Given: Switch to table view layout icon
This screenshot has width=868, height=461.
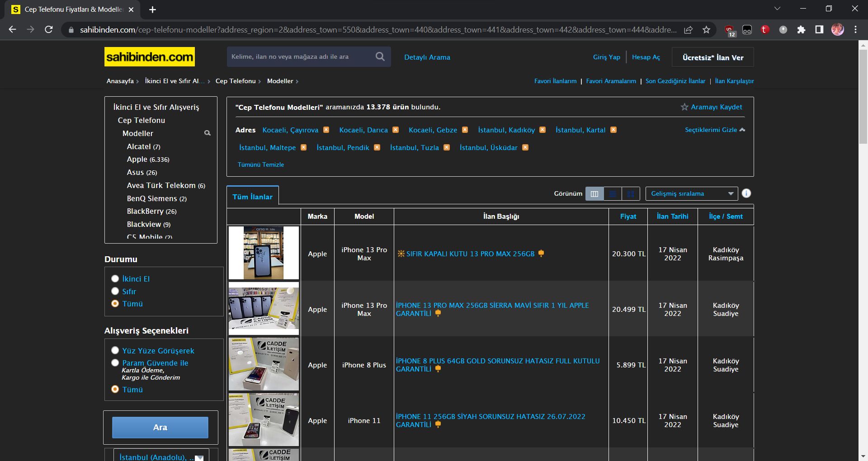Looking at the screenshot, I should (x=594, y=193).
